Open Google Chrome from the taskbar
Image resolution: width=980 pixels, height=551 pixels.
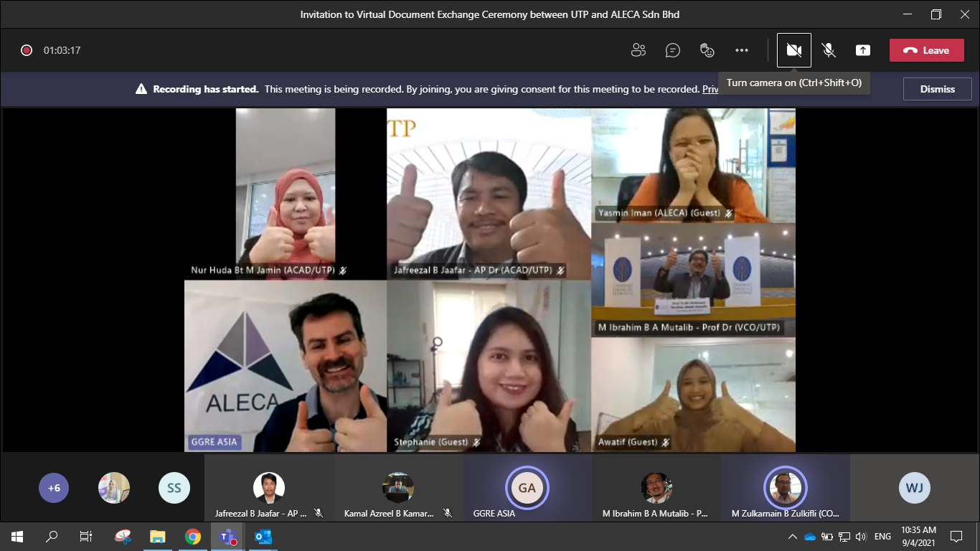192,537
